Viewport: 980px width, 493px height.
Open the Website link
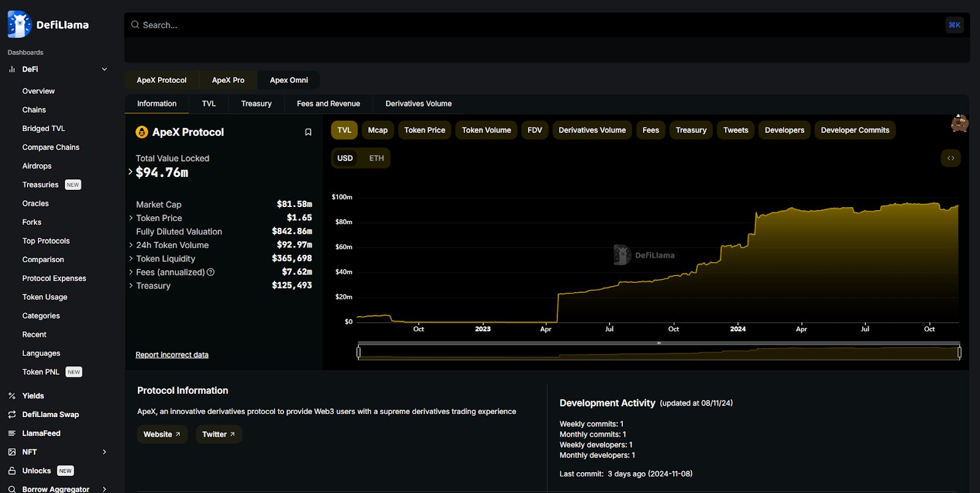click(162, 434)
